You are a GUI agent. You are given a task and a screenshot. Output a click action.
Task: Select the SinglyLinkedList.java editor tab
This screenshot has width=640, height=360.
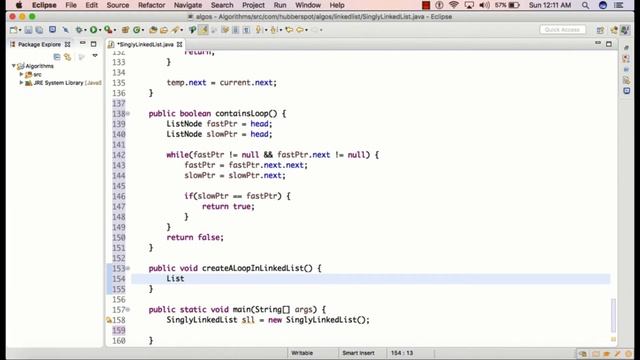coord(145,44)
